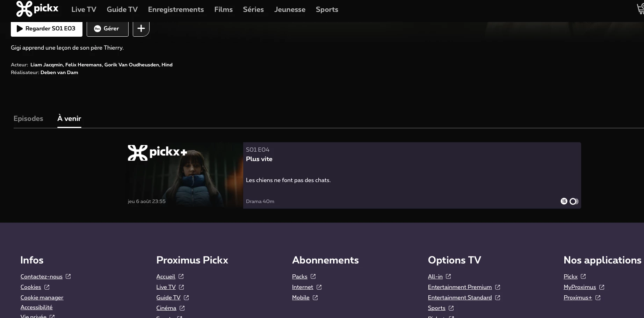Open the Cinéma footer link
The width and height of the screenshot is (644, 318).
point(166,308)
